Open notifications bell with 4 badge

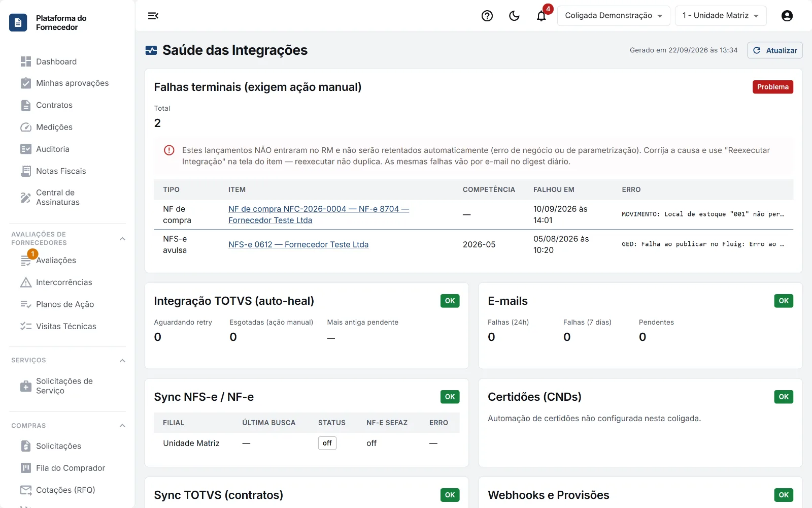tap(542, 16)
